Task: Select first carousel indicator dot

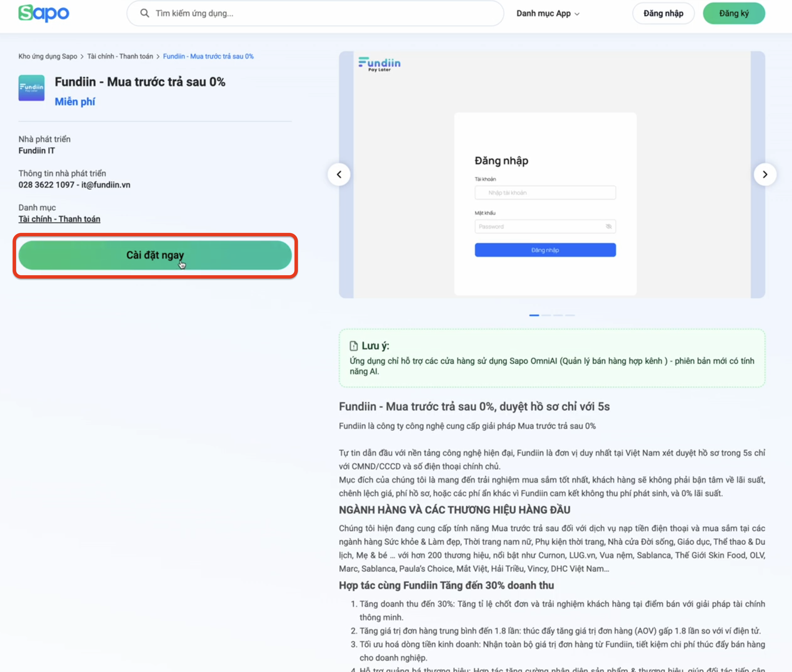Action: point(534,315)
